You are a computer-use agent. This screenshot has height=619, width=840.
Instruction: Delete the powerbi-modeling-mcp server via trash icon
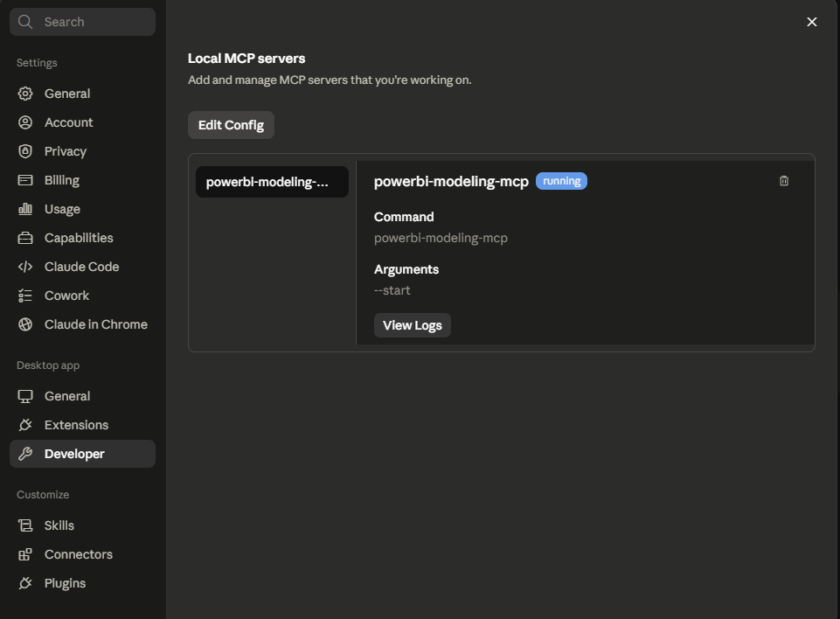(784, 181)
